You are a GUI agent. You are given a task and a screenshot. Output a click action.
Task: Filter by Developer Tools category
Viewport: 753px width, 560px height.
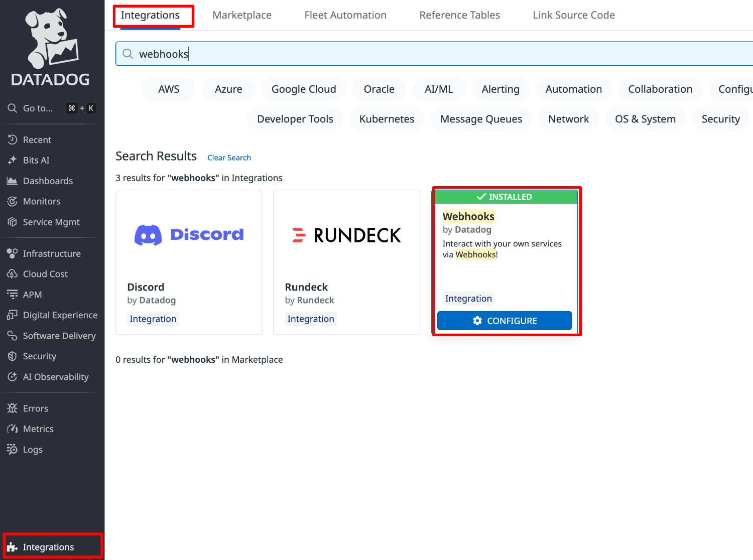click(x=295, y=119)
